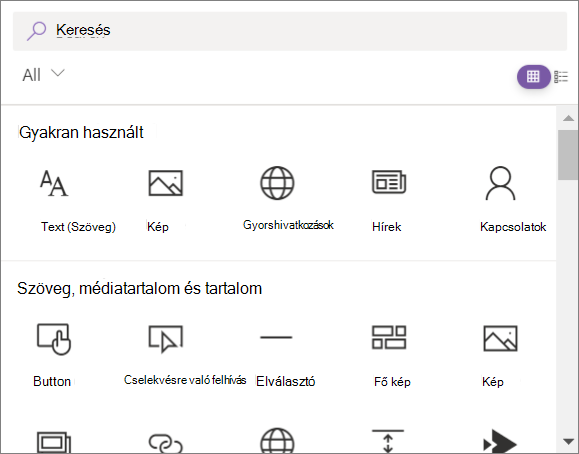Click the chevron next to All

[x=58, y=73]
